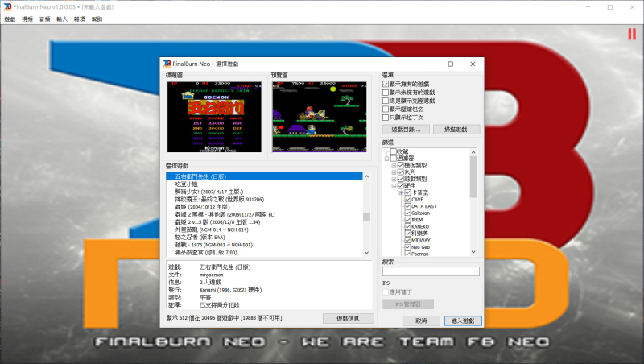Check the 收藏 filter checkbox

[394, 151]
